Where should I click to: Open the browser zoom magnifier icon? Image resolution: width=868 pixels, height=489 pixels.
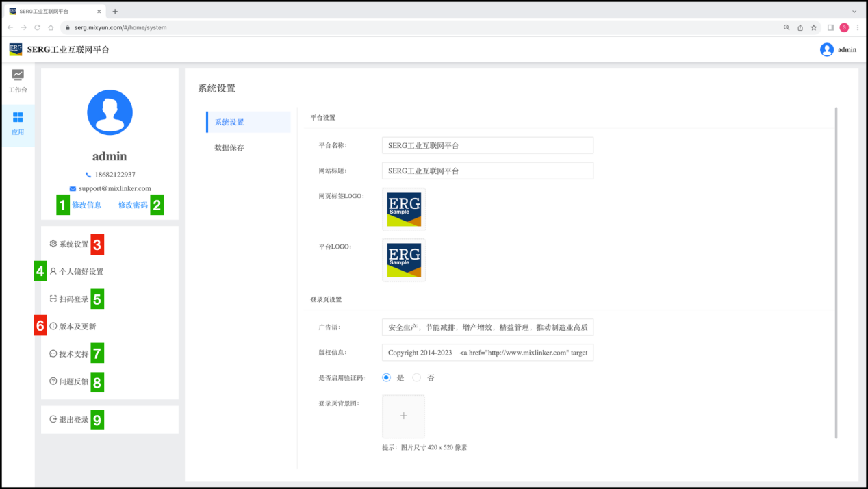(x=787, y=27)
